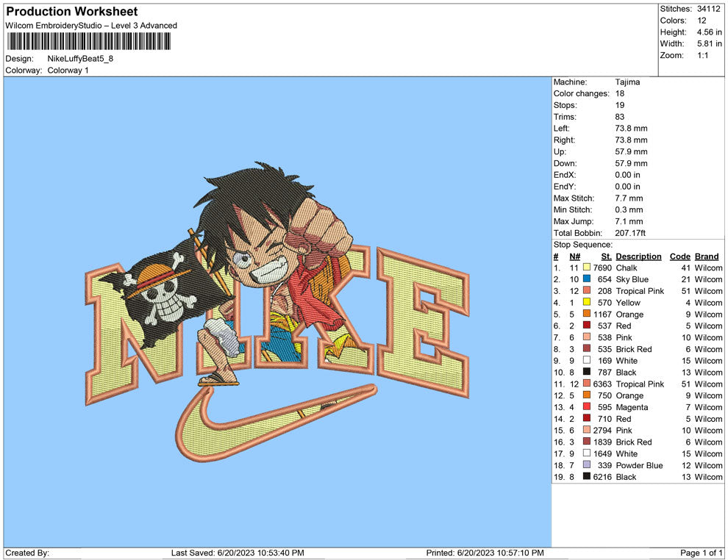
Task: Click the Min Stitch value 0.3 mm
Action: click(629, 209)
